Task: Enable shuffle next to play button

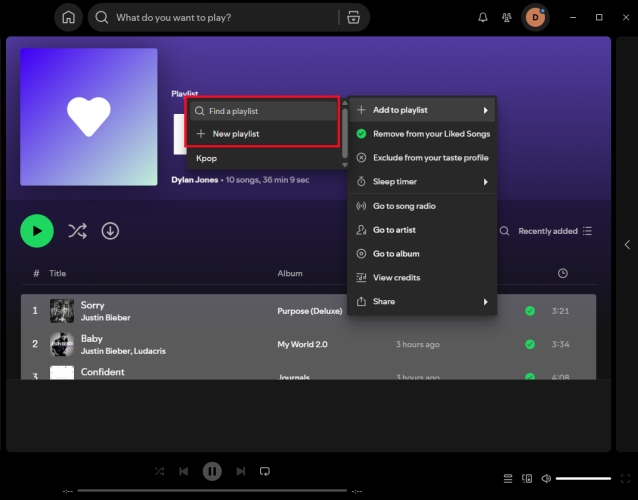Action: pos(77,231)
